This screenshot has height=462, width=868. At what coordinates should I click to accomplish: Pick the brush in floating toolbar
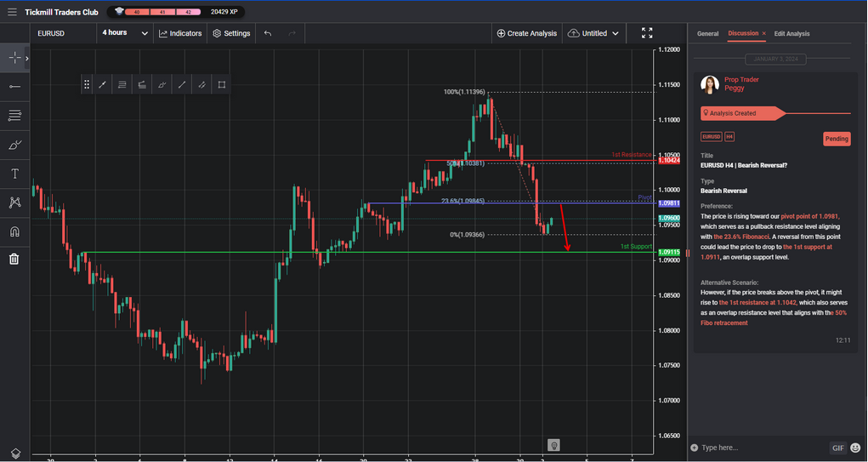pos(162,85)
